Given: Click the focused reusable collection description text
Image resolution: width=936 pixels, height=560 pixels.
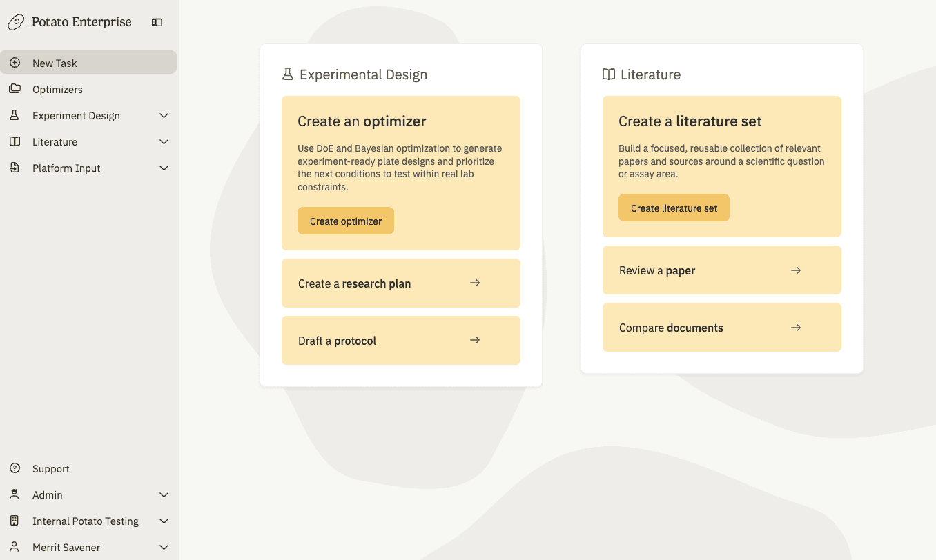Looking at the screenshot, I should [722, 161].
